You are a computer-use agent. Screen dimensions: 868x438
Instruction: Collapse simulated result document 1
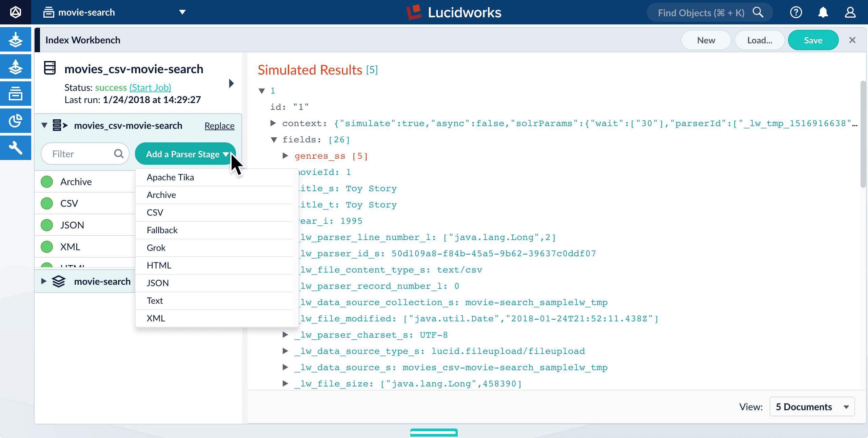pos(262,91)
